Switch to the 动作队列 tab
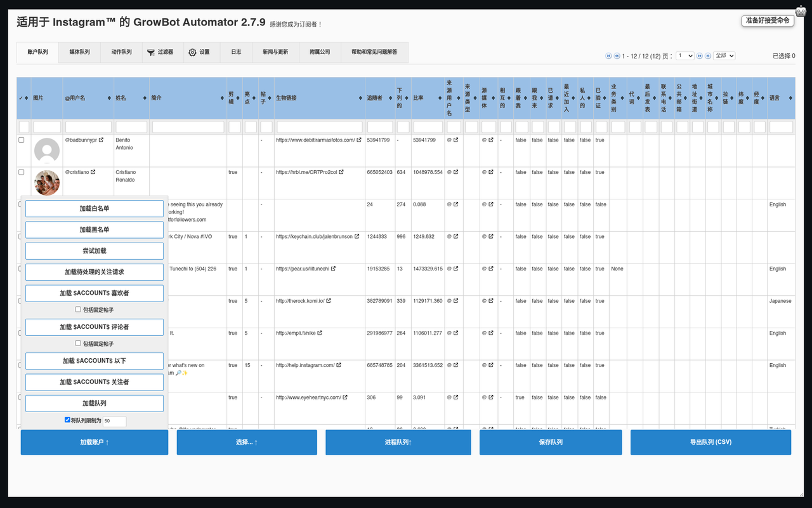812x508 pixels. click(x=121, y=52)
